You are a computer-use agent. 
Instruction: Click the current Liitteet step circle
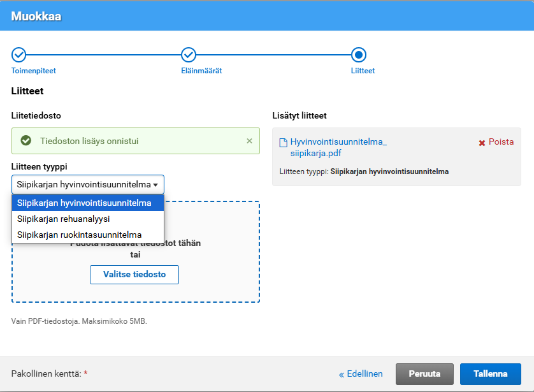(359, 55)
